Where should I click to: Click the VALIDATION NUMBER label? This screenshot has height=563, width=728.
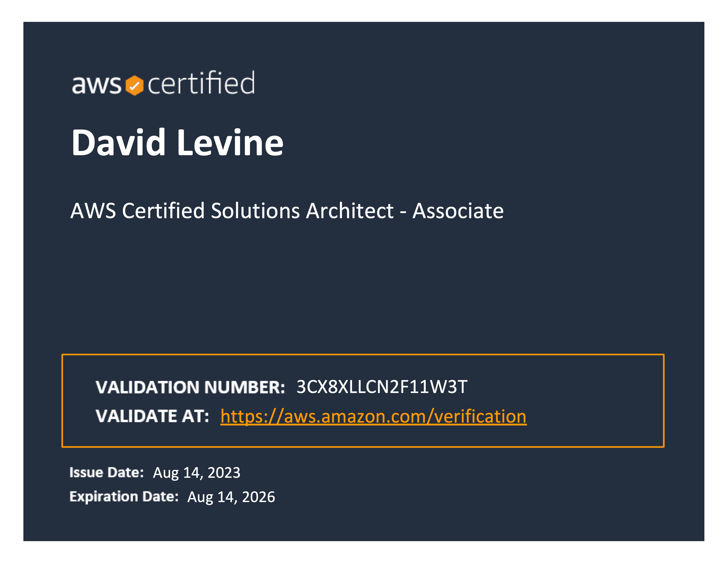[x=190, y=387]
